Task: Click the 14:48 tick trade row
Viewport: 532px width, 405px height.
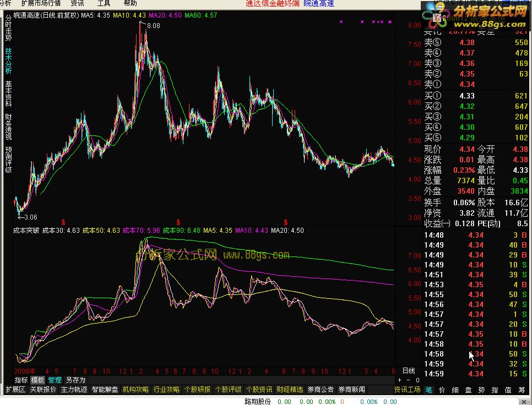Action: click(476, 235)
